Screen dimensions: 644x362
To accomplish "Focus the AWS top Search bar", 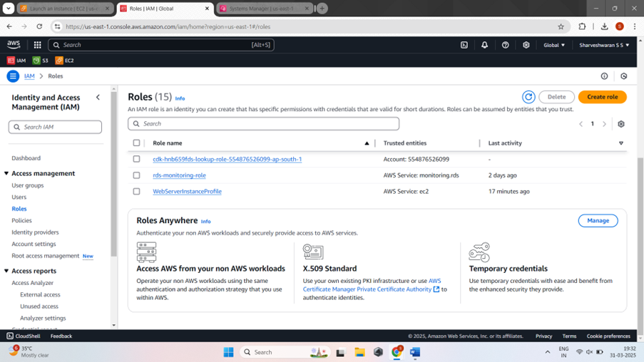I will tap(161, 45).
